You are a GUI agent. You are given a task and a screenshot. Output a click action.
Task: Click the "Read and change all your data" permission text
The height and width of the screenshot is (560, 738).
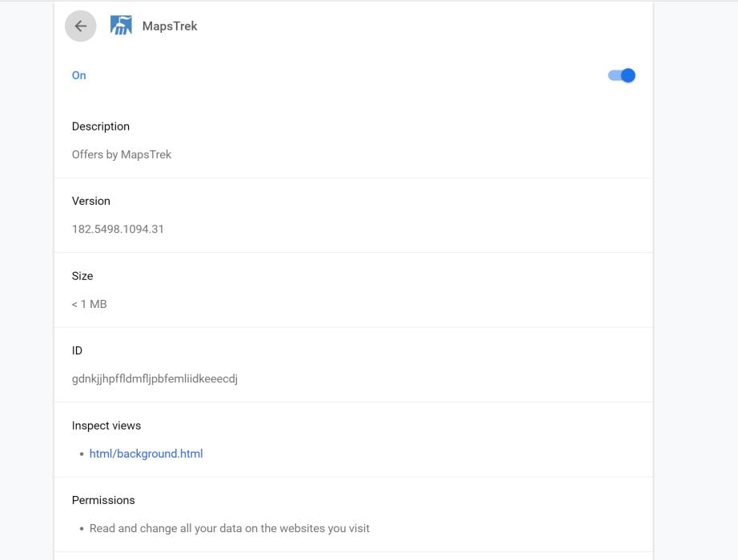pos(229,528)
